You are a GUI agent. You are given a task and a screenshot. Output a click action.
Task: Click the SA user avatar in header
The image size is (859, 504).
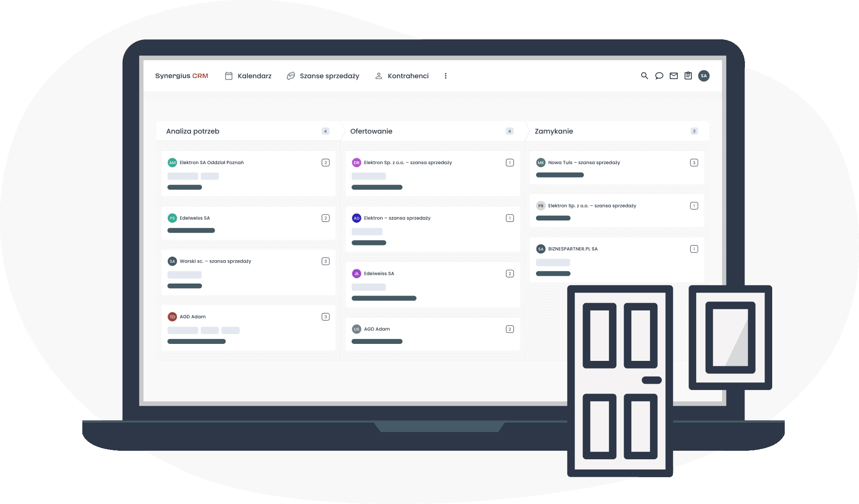click(704, 76)
